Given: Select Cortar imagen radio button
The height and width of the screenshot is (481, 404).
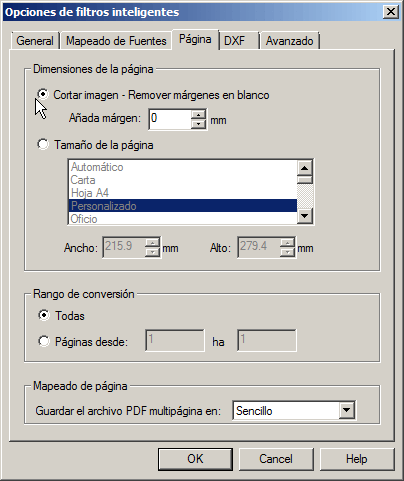Looking at the screenshot, I should click(43, 95).
